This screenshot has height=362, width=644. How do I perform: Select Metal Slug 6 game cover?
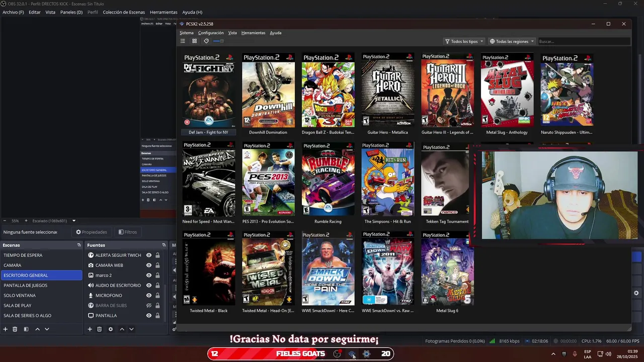point(447,268)
